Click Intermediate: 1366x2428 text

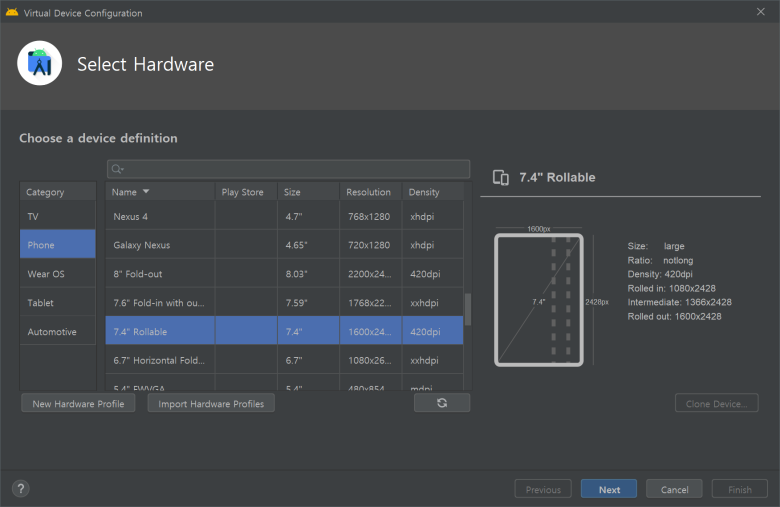(680, 302)
